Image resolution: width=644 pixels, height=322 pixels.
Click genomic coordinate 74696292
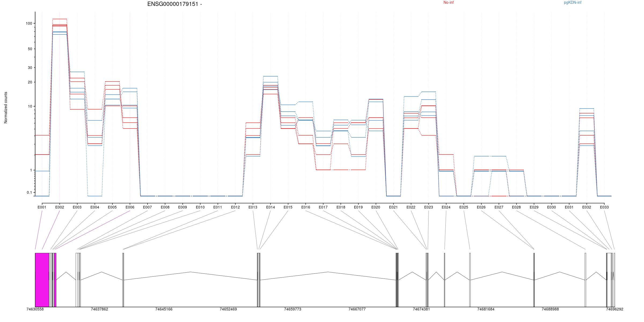pos(614,309)
